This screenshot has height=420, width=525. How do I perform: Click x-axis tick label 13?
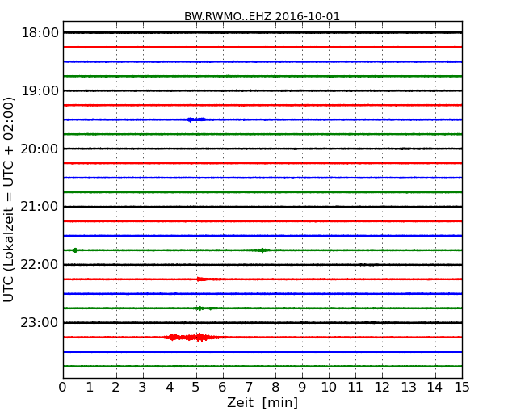pos(409,387)
